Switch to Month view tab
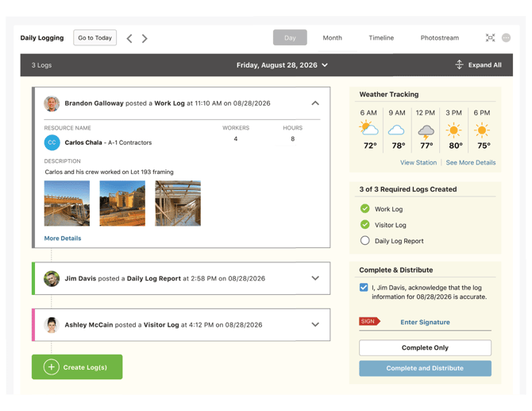The image size is (532, 411). point(332,37)
